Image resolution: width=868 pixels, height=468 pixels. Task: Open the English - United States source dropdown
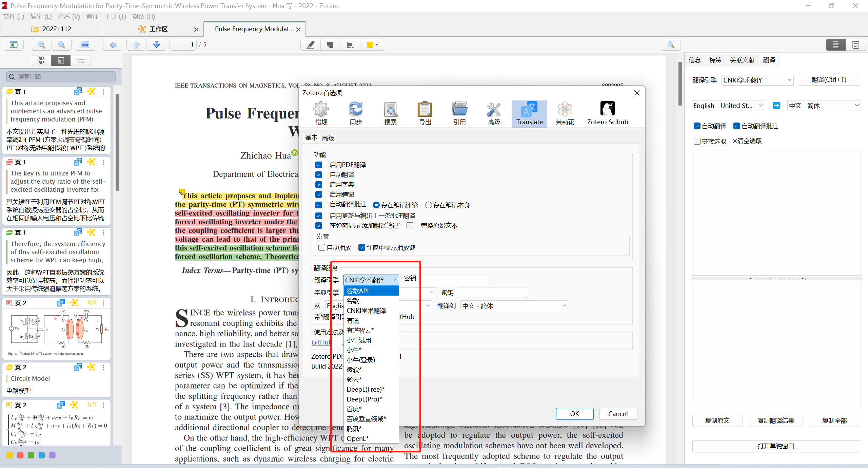click(728, 106)
